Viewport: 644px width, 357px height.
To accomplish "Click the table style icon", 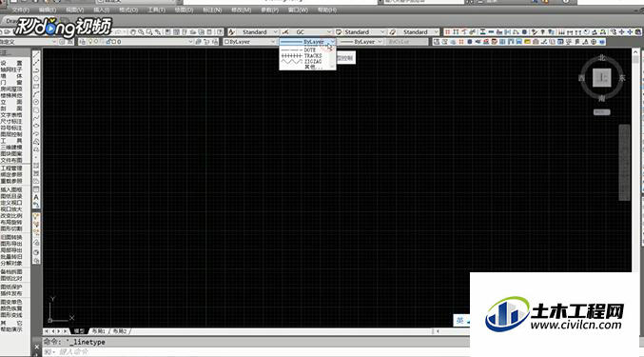I will pos(339,31).
